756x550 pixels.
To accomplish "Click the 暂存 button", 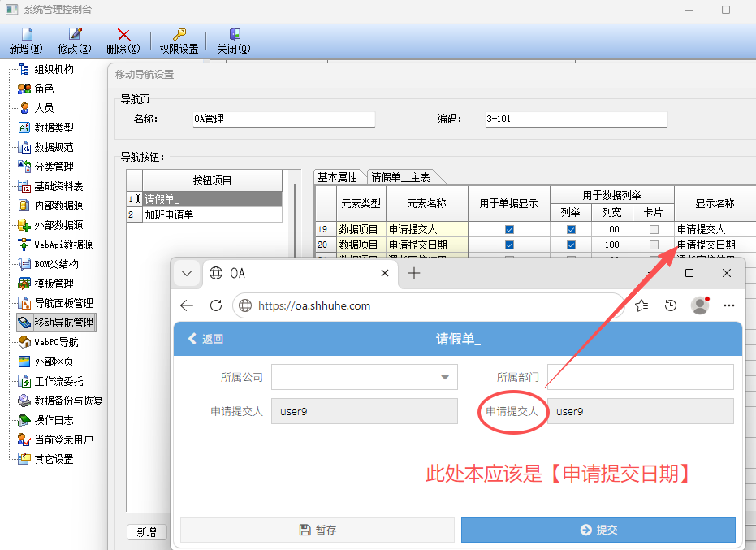I will [x=318, y=530].
